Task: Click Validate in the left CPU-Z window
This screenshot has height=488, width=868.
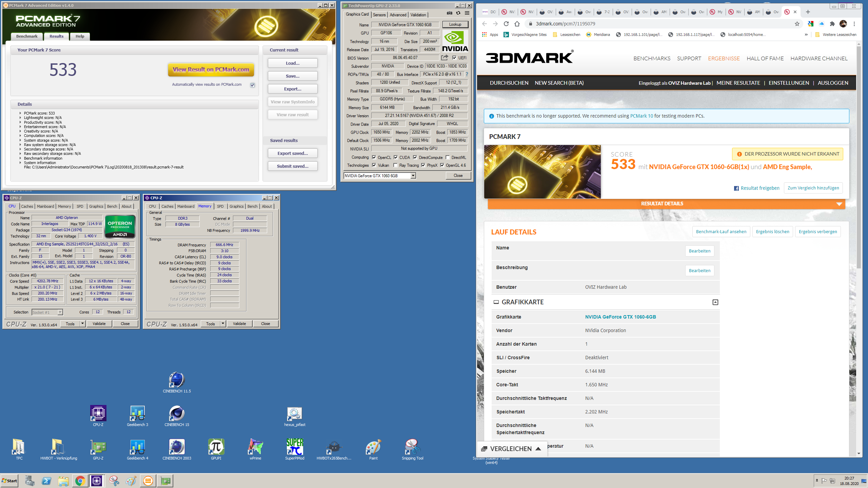Action: coord(99,324)
